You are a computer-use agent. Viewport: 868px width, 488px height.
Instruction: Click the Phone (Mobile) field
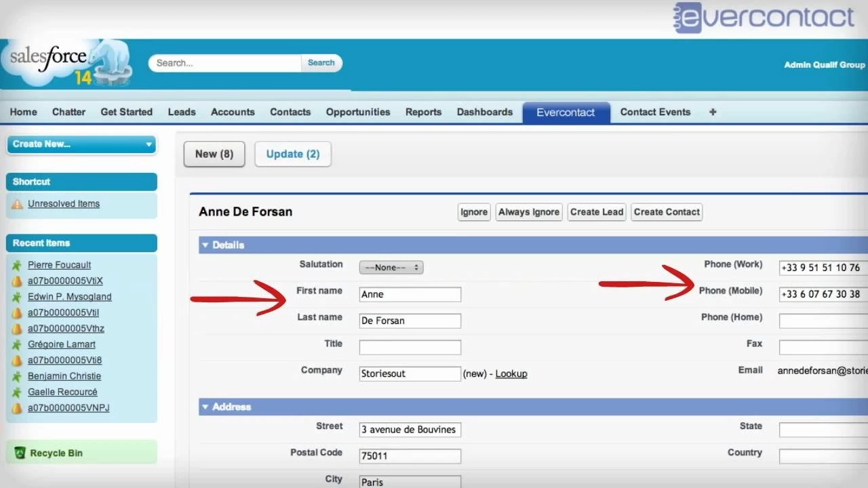pos(823,293)
